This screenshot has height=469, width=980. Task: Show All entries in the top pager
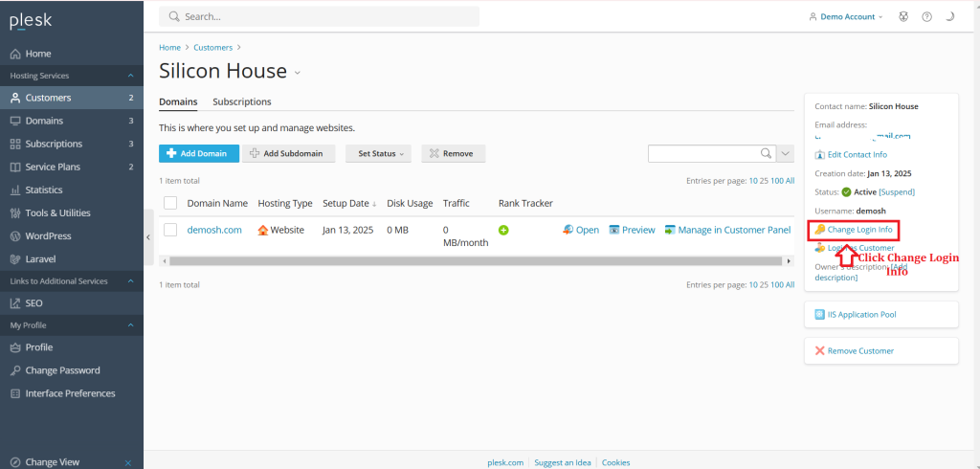click(790, 181)
